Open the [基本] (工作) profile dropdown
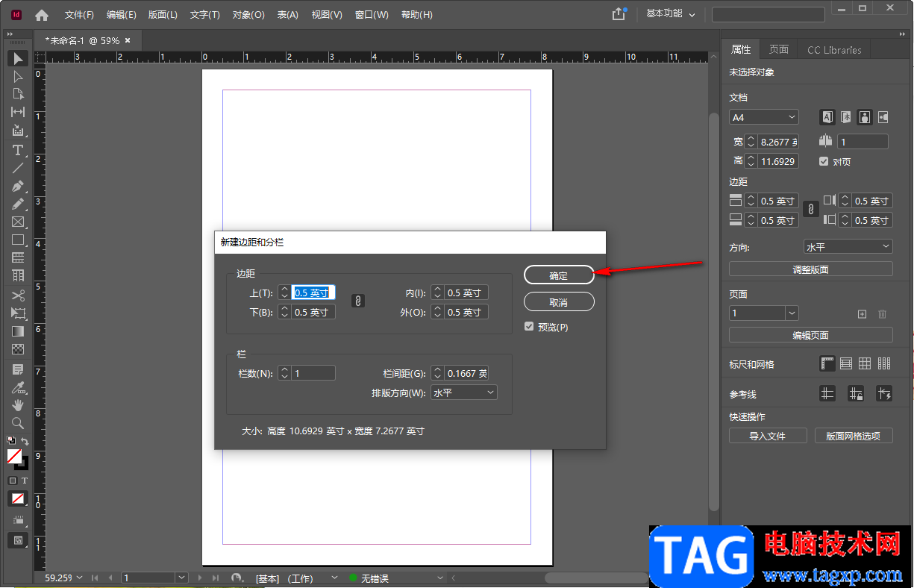 [334, 578]
